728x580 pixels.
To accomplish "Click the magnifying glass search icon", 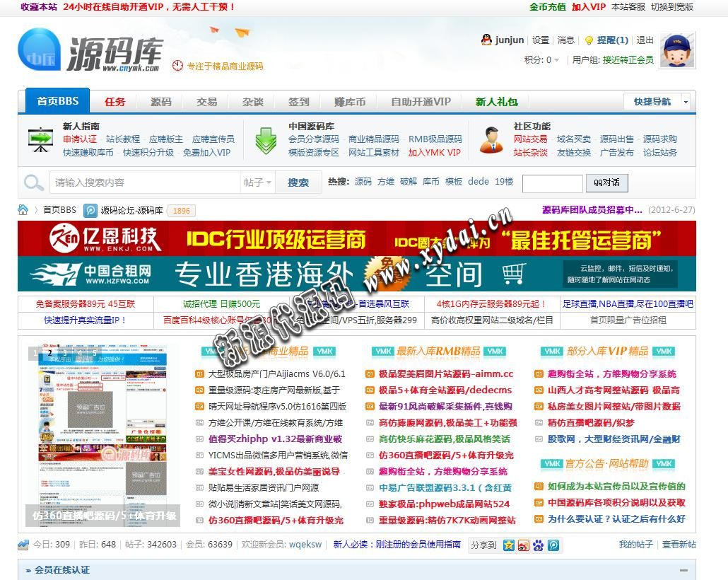I will click(34, 182).
